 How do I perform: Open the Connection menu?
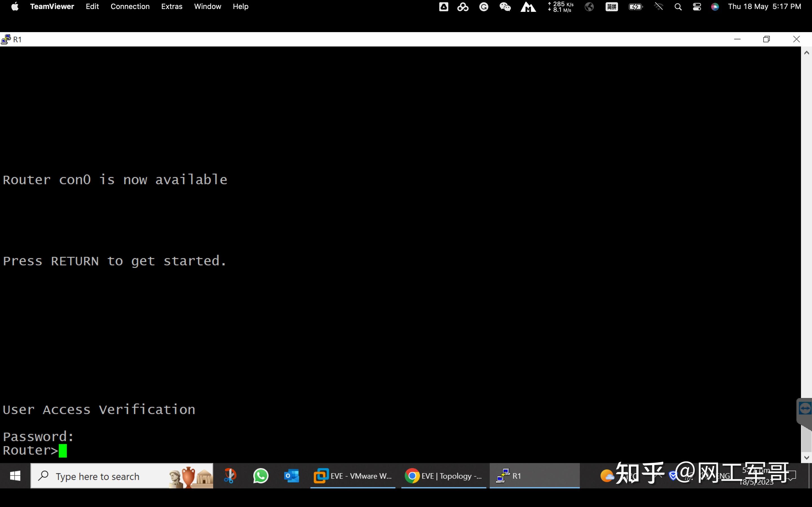click(130, 7)
